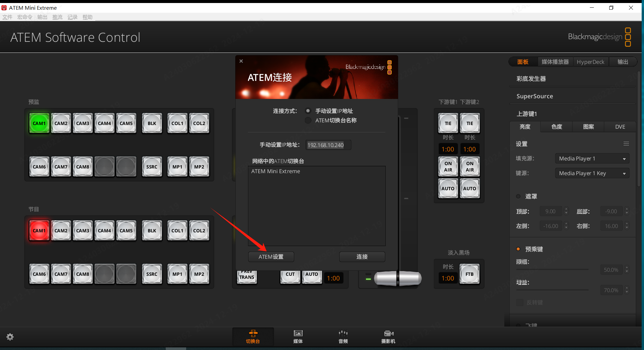The height and width of the screenshot is (350, 644).
Task: Open the 填充源 Media Player 1 dropdown
Action: click(592, 158)
